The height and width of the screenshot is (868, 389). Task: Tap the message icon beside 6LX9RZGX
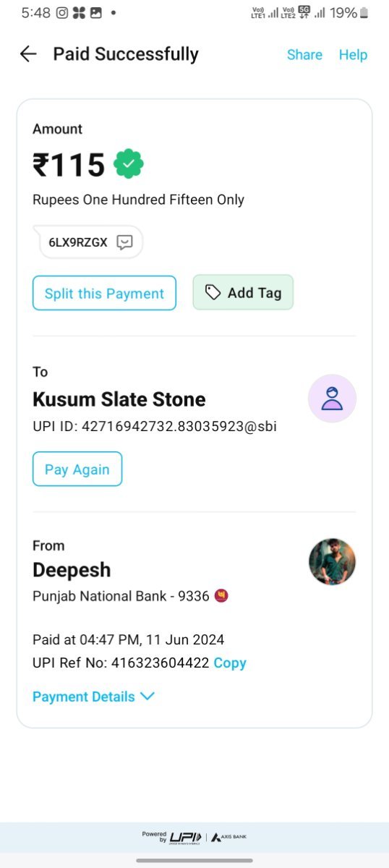(125, 242)
